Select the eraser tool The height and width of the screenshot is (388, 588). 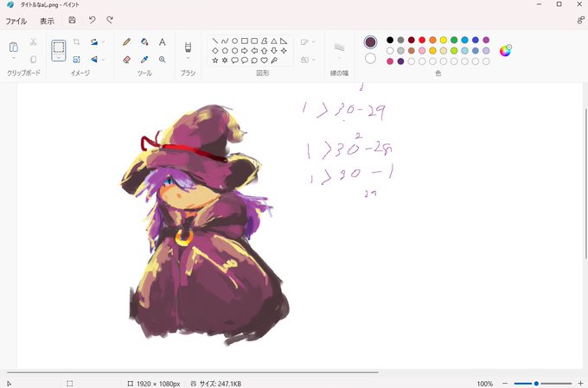(x=127, y=60)
